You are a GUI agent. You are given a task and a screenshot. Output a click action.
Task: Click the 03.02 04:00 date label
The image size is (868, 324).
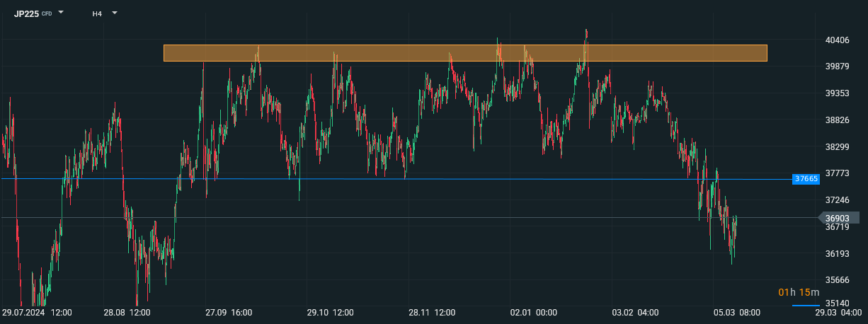click(x=635, y=312)
